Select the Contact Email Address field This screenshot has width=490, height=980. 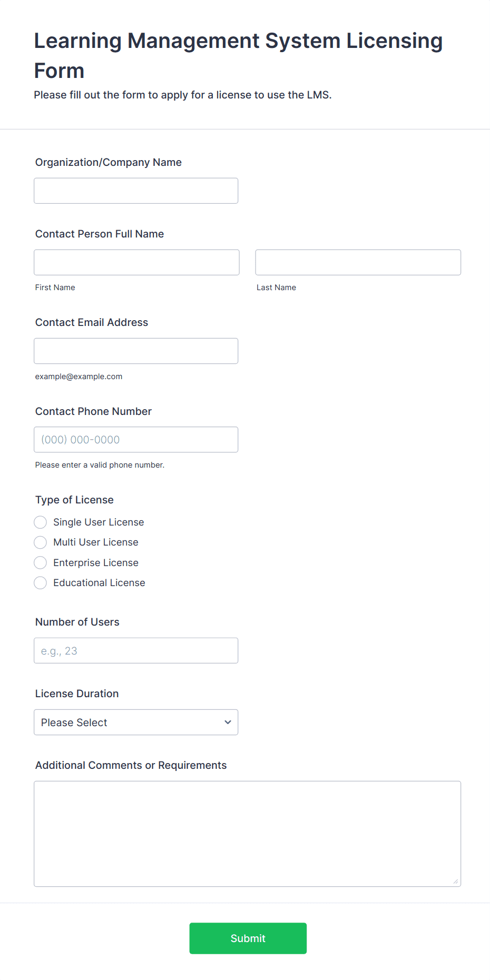tap(136, 351)
